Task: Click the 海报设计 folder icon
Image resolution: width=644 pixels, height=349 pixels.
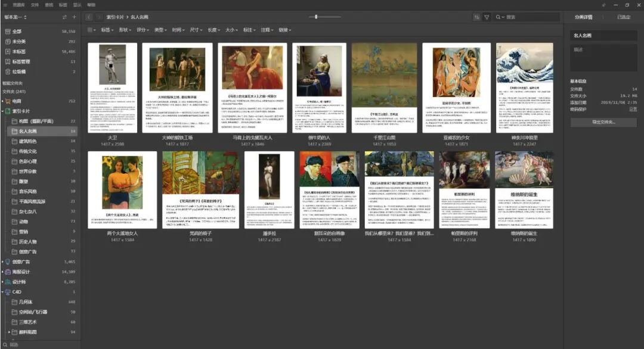Action: point(8,272)
